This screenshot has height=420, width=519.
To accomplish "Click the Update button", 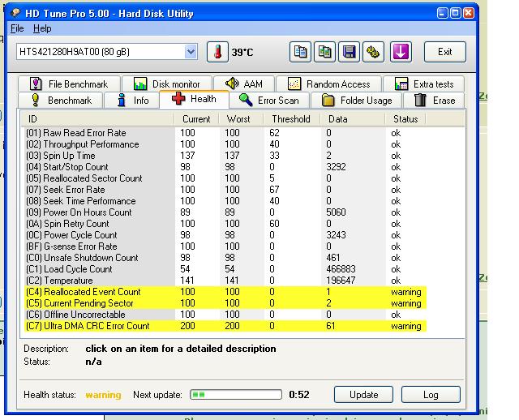I will [363, 395].
